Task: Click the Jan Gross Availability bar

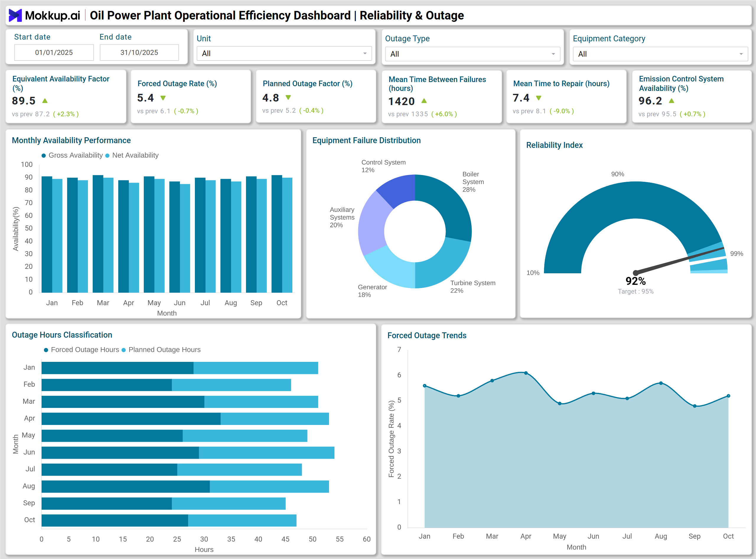Action: (x=47, y=235)
